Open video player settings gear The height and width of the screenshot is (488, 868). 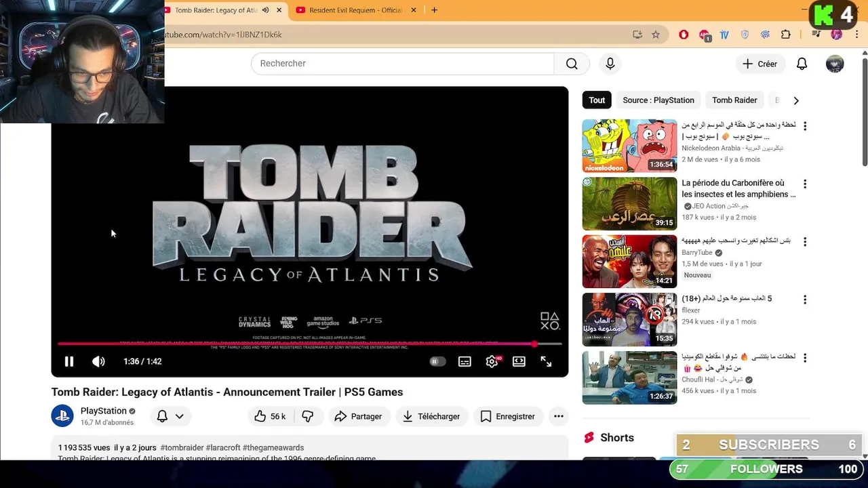pos(492,362)
